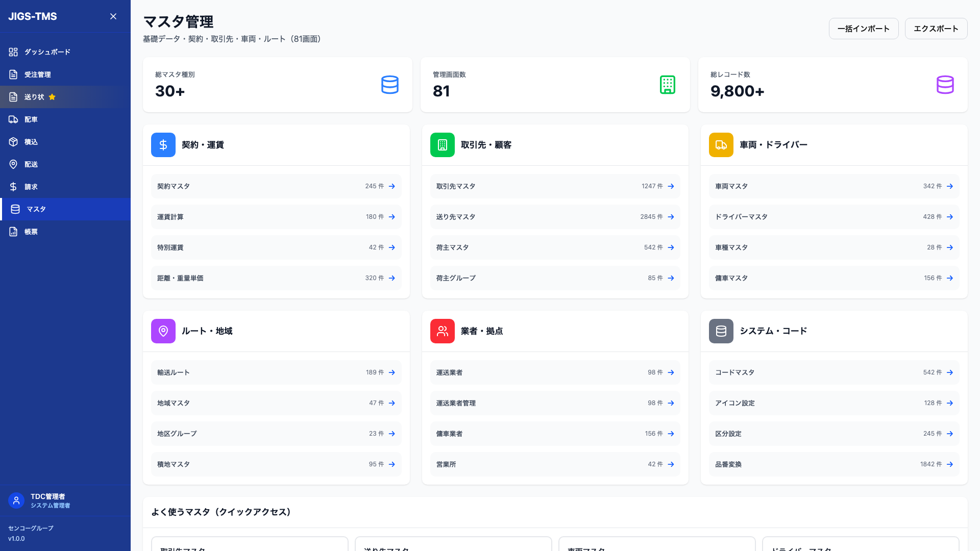Open the 契約マスタ row arrow
Viewport: 980px width, 551px height.
coord(391,186)
